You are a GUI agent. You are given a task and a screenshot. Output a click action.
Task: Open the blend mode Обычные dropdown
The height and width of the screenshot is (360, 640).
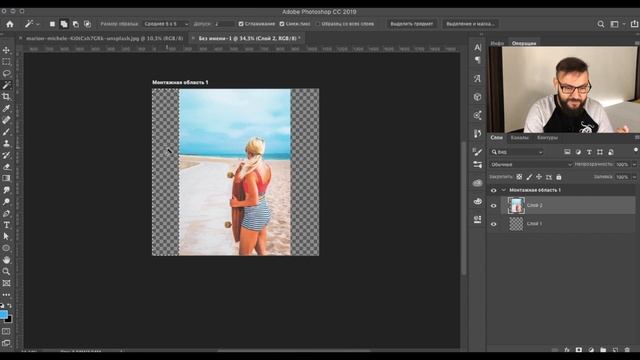point(531,164)
